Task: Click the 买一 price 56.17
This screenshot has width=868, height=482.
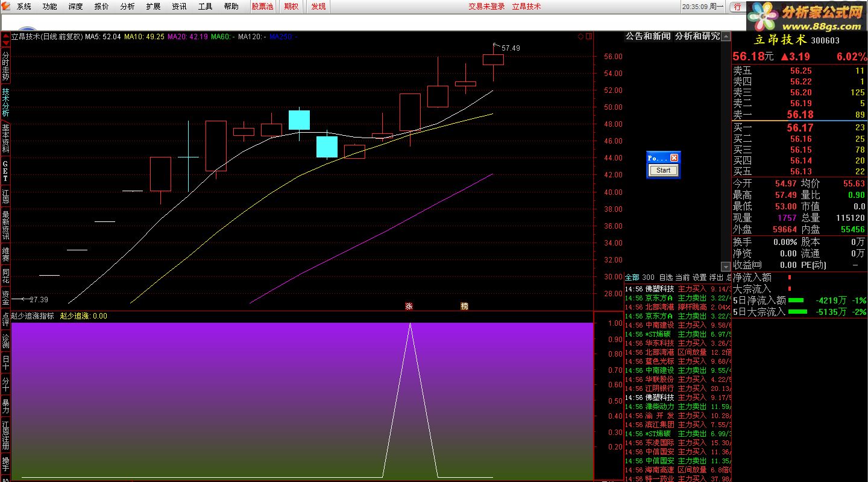Action: click(x=800, y=128)
